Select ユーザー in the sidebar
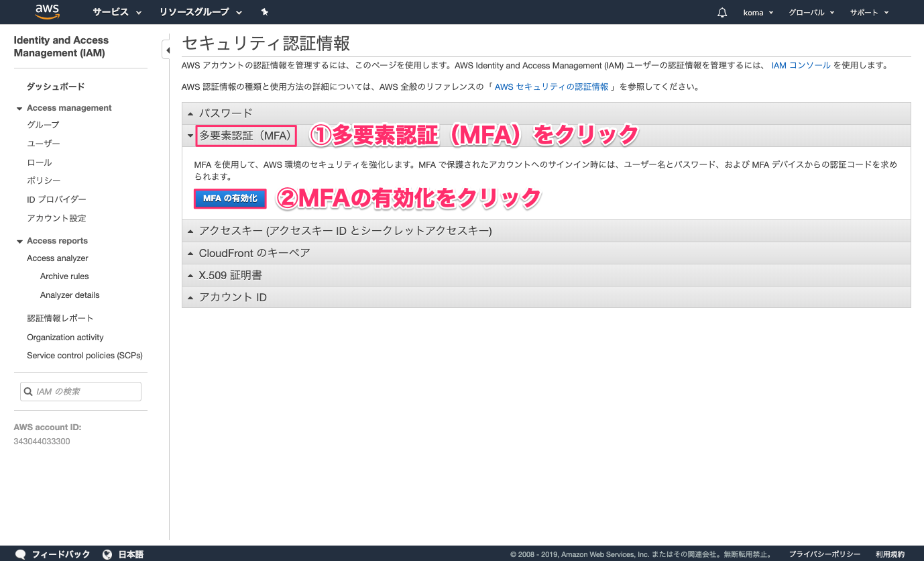This screenshot has width=924, height=561. (44, 144)
